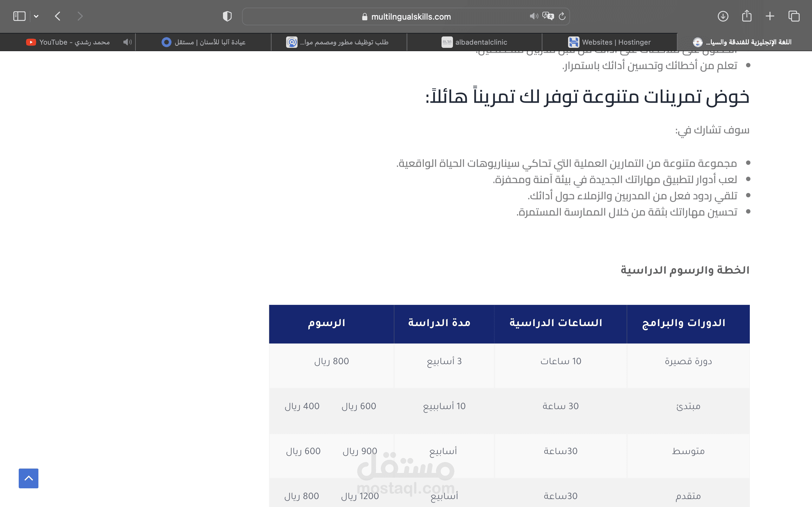The image size is (812, 507).
Task: Open the Share menu
Action: pos(747,16)
